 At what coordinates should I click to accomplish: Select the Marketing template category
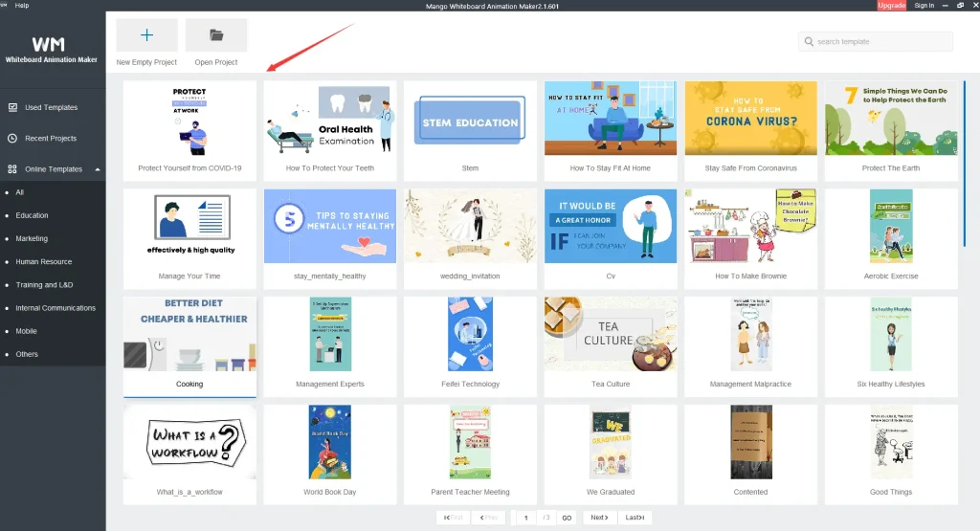32,238
